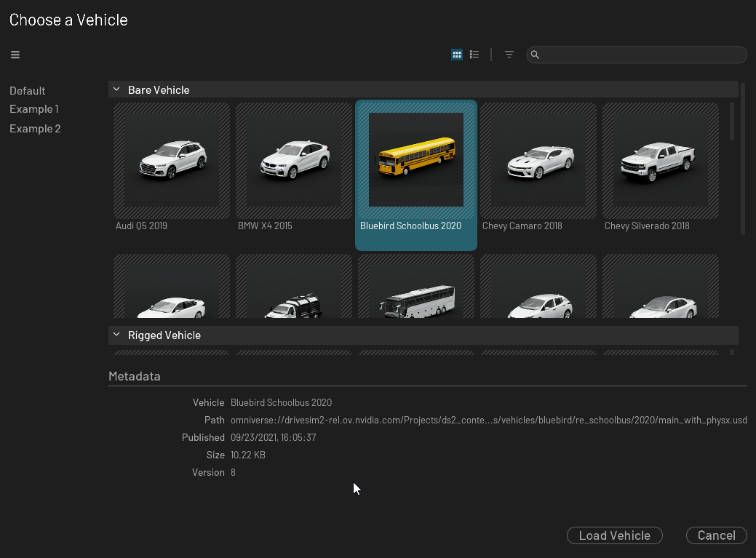Select the Chevy Camaro 2018 vehicle
756x558 pixels.
click(x=538, y=160)
